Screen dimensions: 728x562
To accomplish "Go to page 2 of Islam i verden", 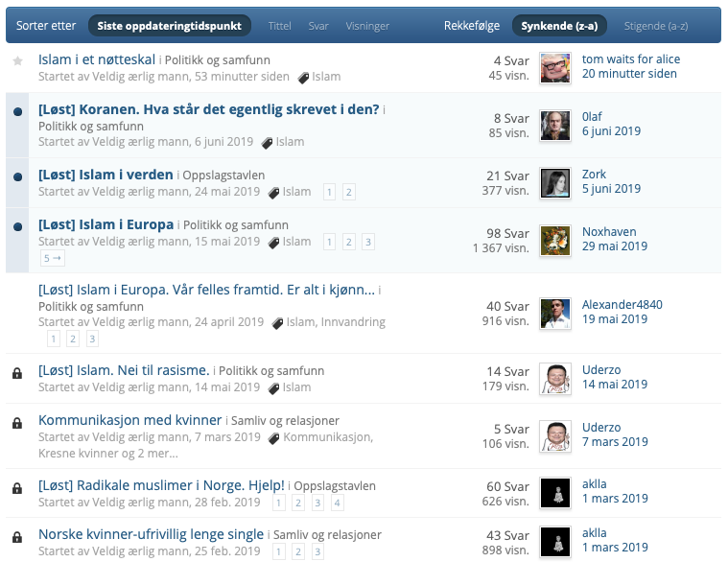I will [x=349, y=192].
